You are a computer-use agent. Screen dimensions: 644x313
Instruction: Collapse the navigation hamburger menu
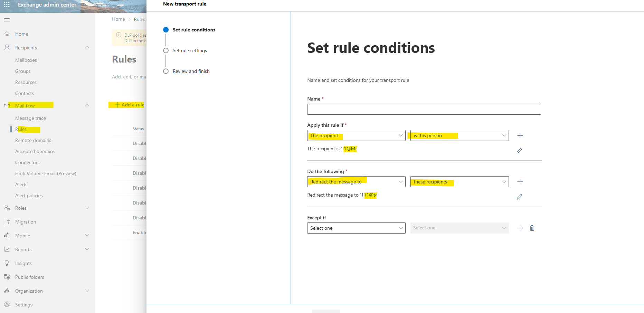(7, 20)
